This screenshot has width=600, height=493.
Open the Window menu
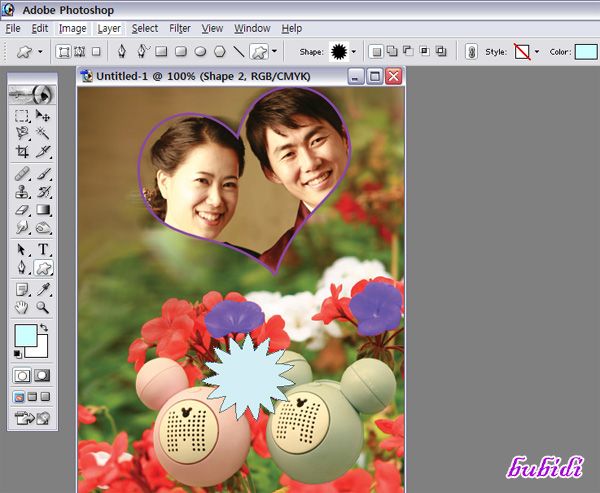252,29
